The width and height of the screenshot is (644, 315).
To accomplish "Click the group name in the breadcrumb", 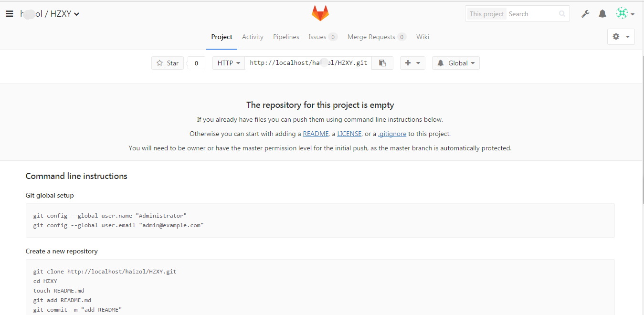I will [x=31, y=14].
